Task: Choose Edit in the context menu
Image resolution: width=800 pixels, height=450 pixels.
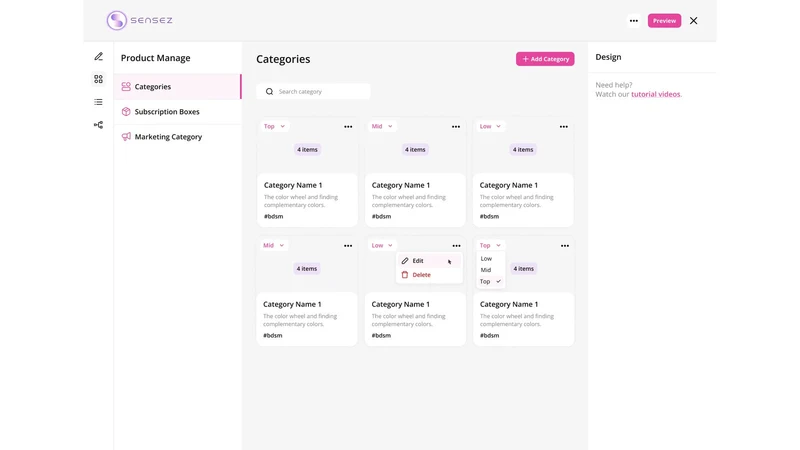Action: (x=429, y=261)
